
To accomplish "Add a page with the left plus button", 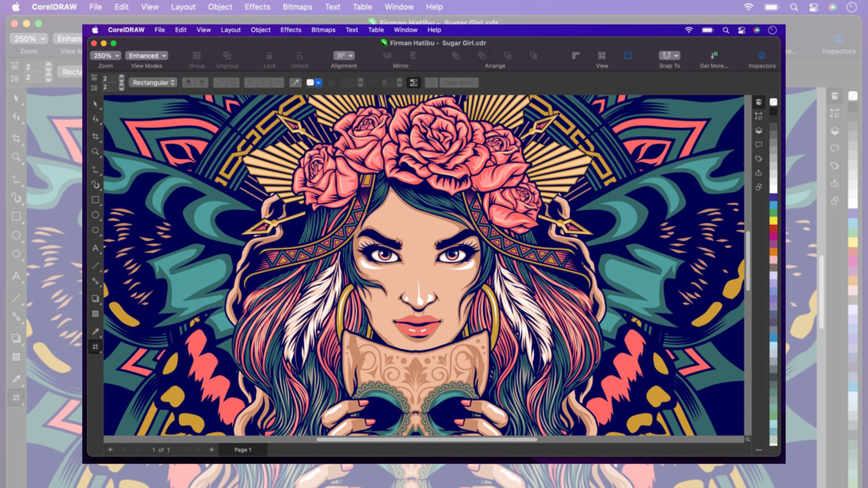I will pos(110,450).
